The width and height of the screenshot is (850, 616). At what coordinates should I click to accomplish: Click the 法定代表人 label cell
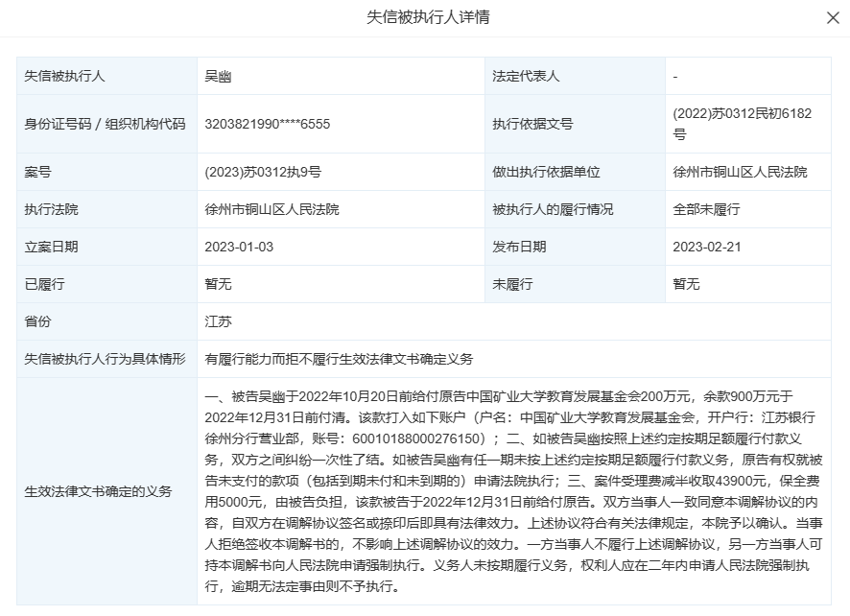pos(525,76)
